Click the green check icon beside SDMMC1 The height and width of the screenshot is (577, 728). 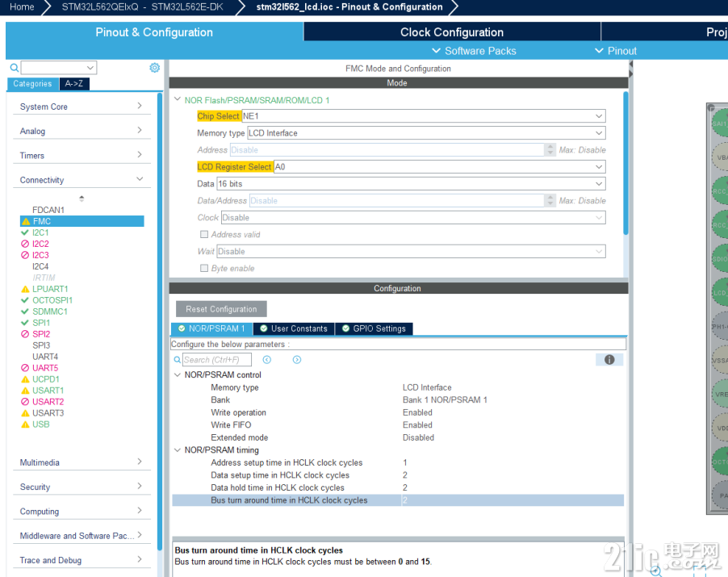[x=25, y=311]
